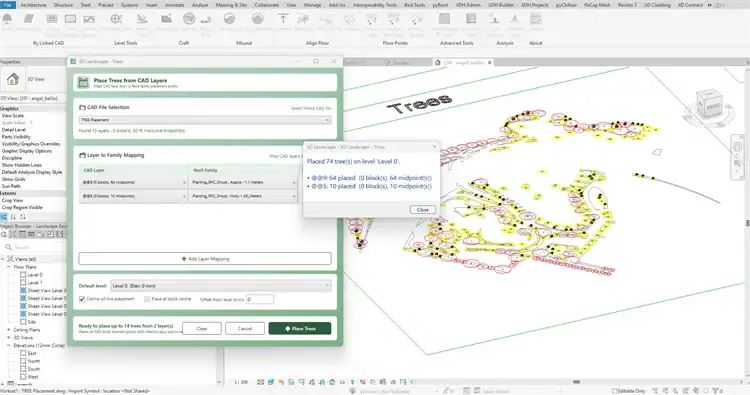The width and height of the screenshot is (750, 395).
Task: Click the calendar-style icon in the dialog header
Action: [83, 83]
